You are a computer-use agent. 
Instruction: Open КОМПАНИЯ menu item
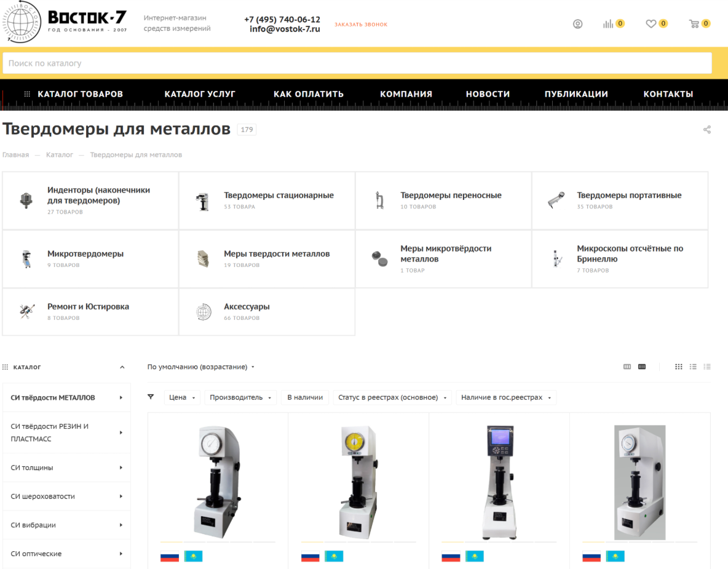pos(406,94)
